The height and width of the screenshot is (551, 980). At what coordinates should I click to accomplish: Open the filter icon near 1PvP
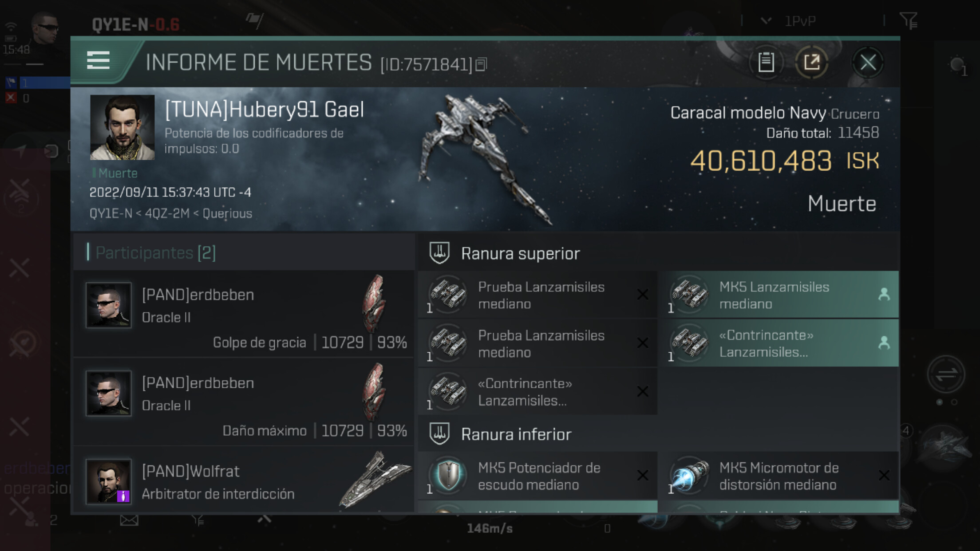pyautogui.click(x=908, y=20)
